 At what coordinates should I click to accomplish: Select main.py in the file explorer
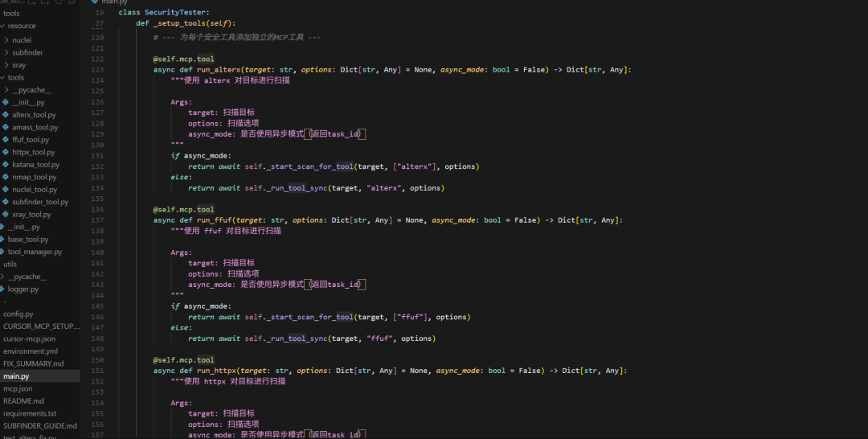click(x=16, y=376)
